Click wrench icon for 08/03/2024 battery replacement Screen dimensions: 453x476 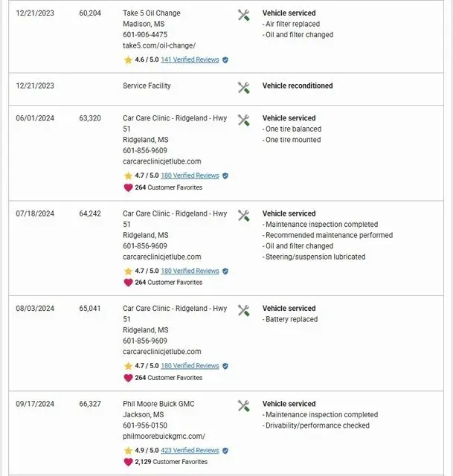243,310
